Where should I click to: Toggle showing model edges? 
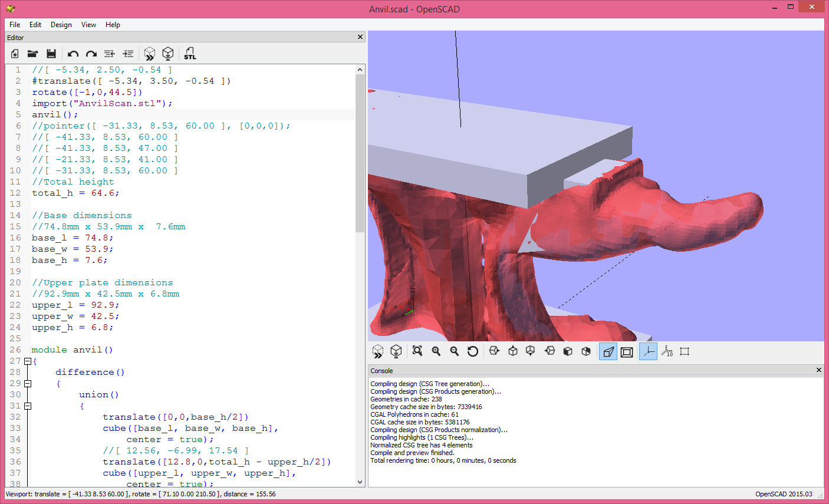point(685,351)
